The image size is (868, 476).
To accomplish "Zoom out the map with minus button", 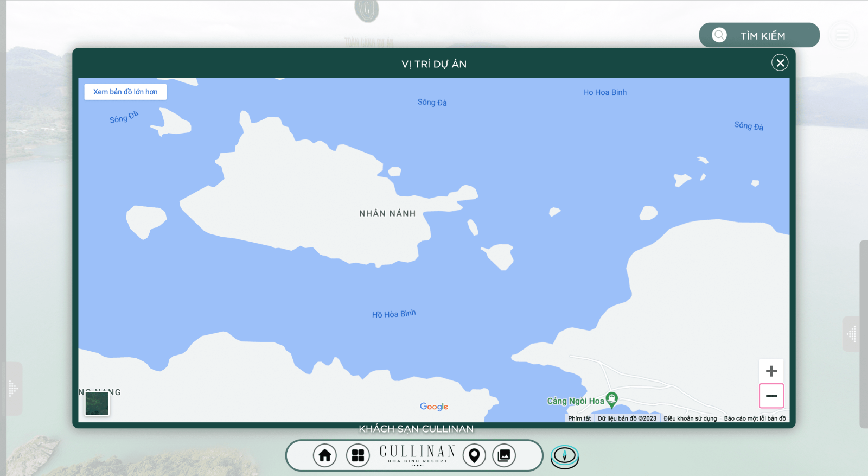I will click(771, 396).
